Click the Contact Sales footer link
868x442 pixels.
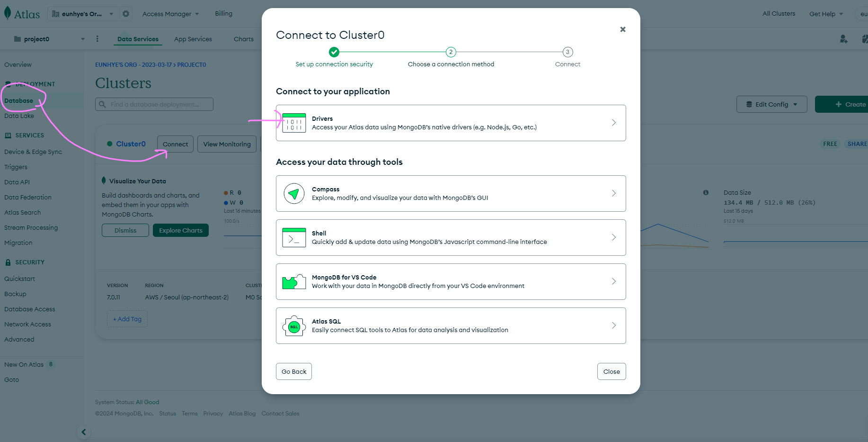click(280, 414)
